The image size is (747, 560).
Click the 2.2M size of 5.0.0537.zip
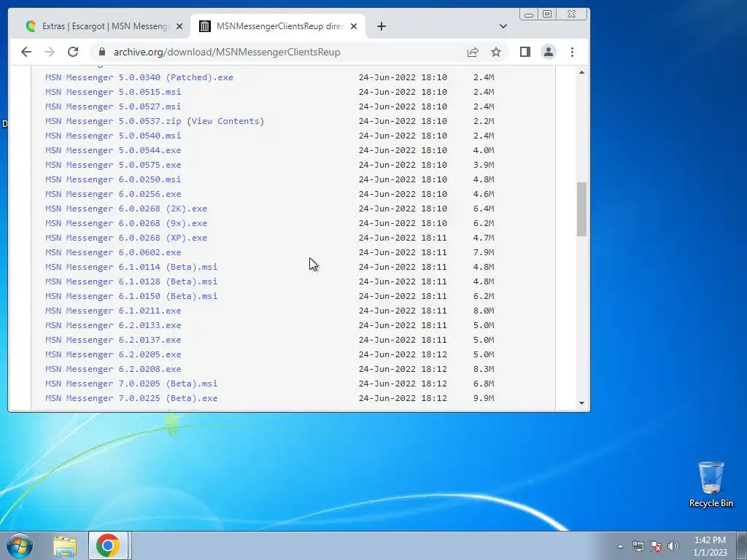coord(484,121)
